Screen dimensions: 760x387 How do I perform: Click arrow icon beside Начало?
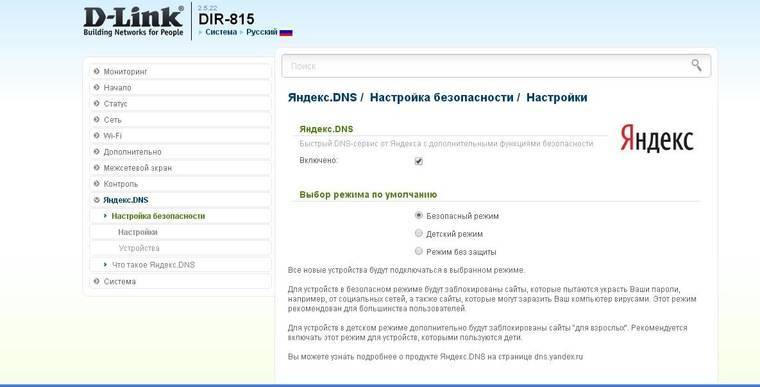point(96,87)
